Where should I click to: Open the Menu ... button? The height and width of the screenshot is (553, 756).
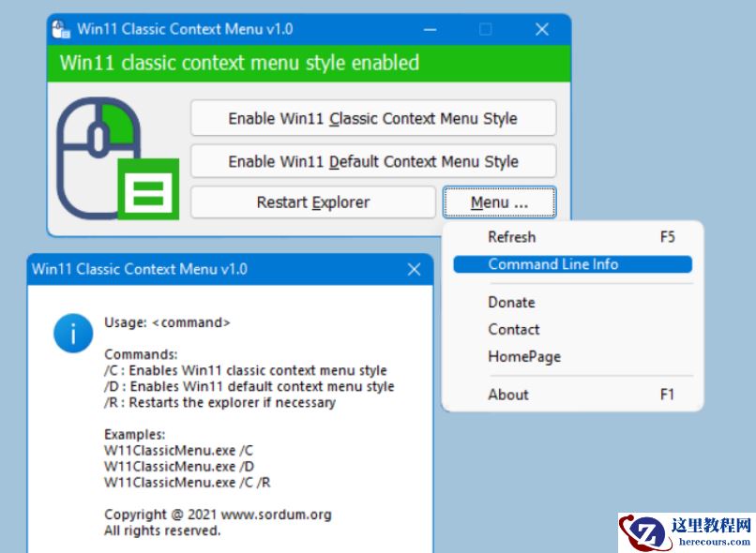500,202
